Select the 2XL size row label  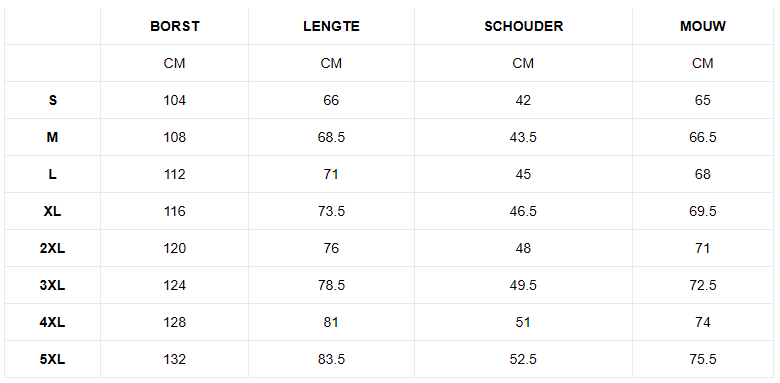[x=53, y=248]
